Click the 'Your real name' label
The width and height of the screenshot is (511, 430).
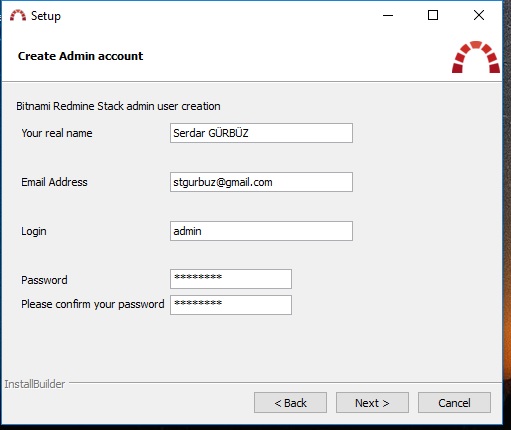click(57, 133)
